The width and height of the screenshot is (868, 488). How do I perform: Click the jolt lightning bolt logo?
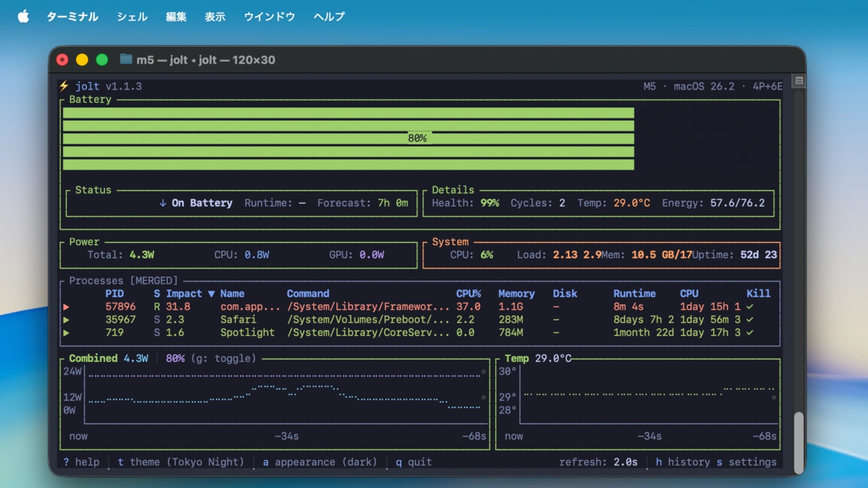click(x=63, y=86)
